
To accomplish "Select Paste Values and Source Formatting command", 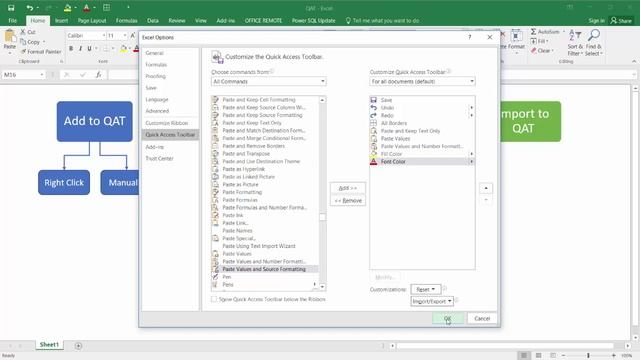I will click(264, 269).
